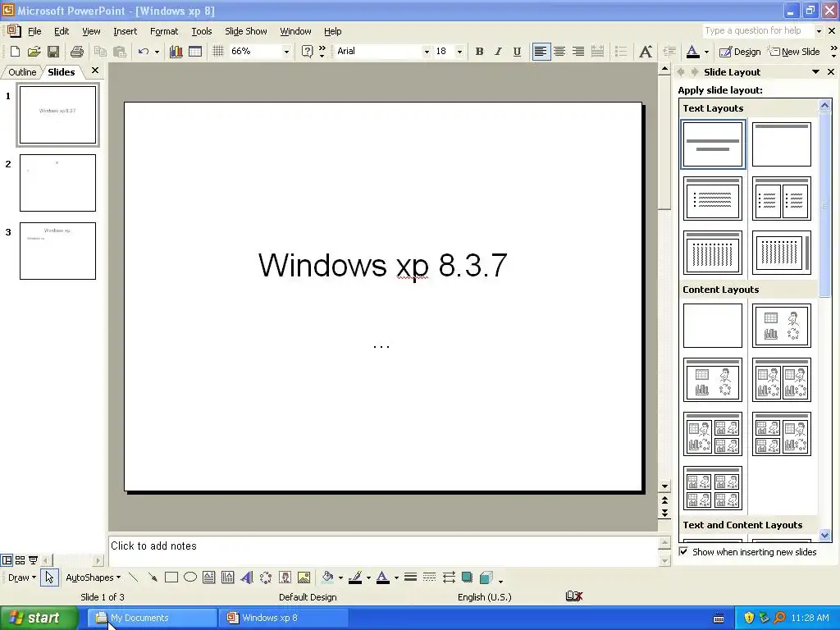Open the Start menu
Screen dimensions: 840x630
(x=39, y=618)
